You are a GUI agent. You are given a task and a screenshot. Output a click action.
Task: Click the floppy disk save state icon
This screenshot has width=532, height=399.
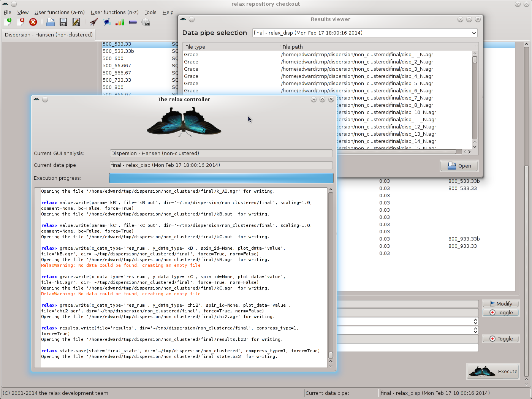tap(63, 22)
